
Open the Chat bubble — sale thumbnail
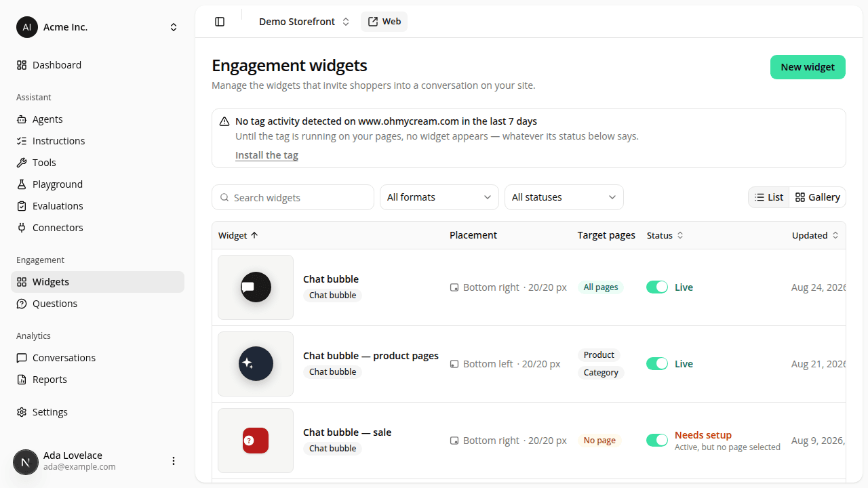[256, 441]
